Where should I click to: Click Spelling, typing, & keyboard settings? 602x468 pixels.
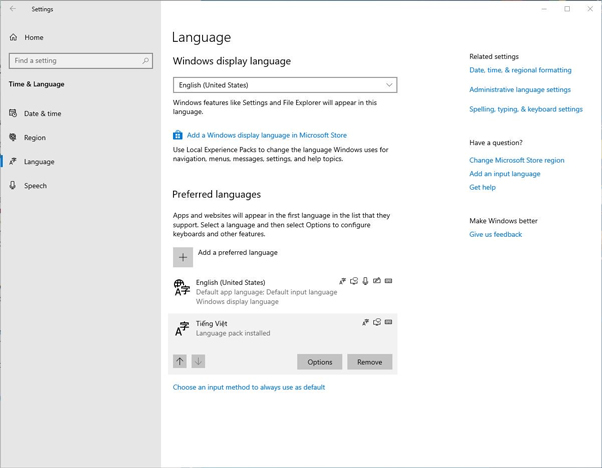point(525,109)
